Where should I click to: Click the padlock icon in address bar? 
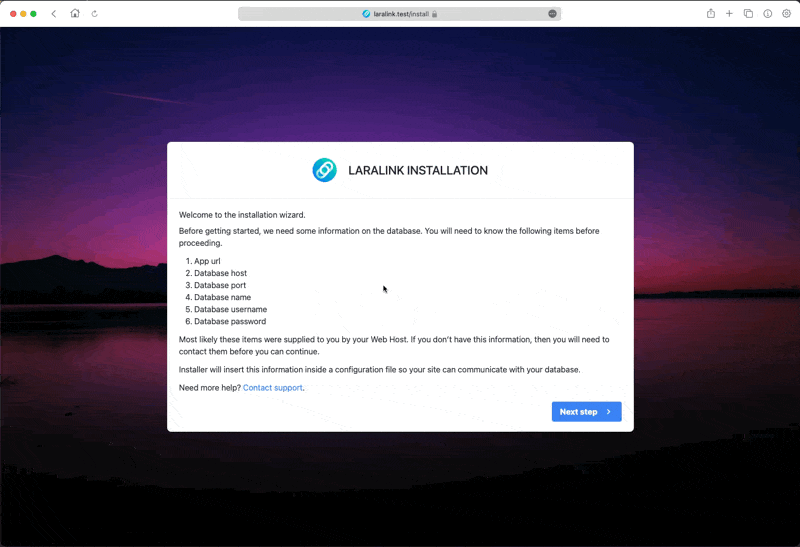(x=435, y=14)
